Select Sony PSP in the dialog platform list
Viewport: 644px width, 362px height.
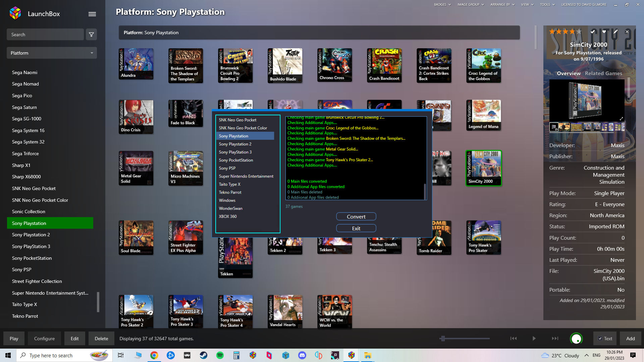pyautogui.click(x=245, y=168)
